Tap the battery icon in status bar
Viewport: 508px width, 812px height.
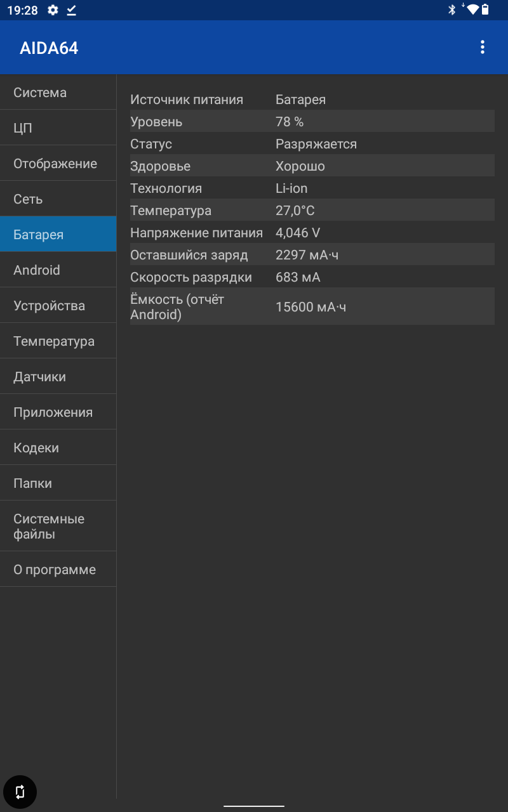[486, 10]
